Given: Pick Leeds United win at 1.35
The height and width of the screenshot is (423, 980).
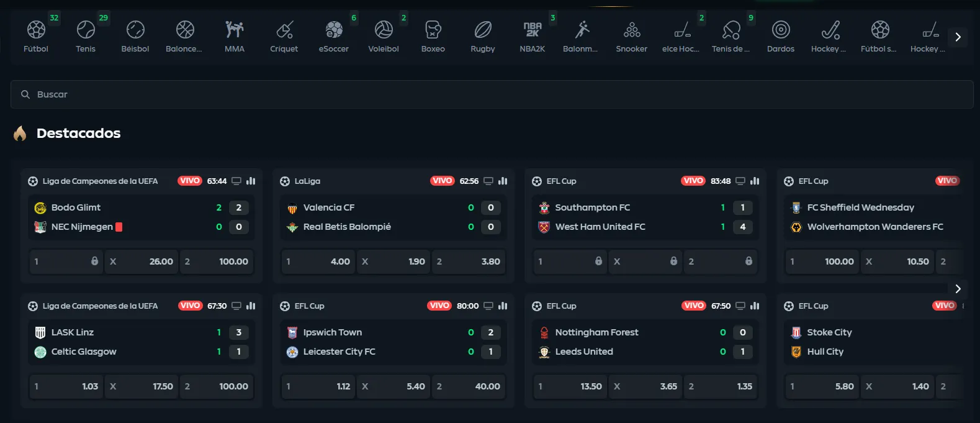Looking at the screenshot, I should [x=721, y=386].
